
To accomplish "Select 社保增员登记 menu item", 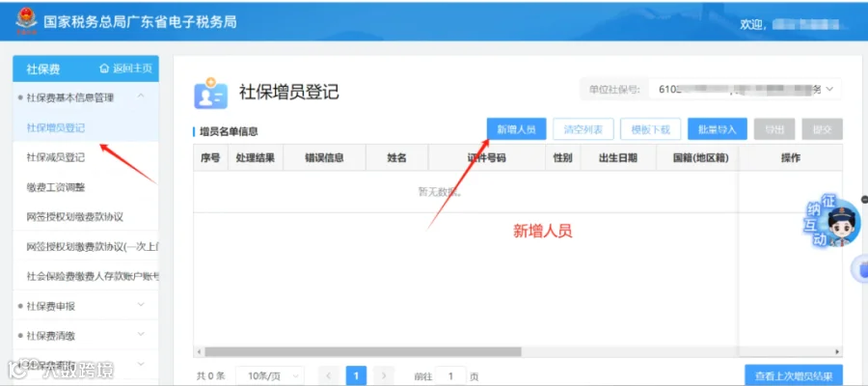I will point(86,127).
